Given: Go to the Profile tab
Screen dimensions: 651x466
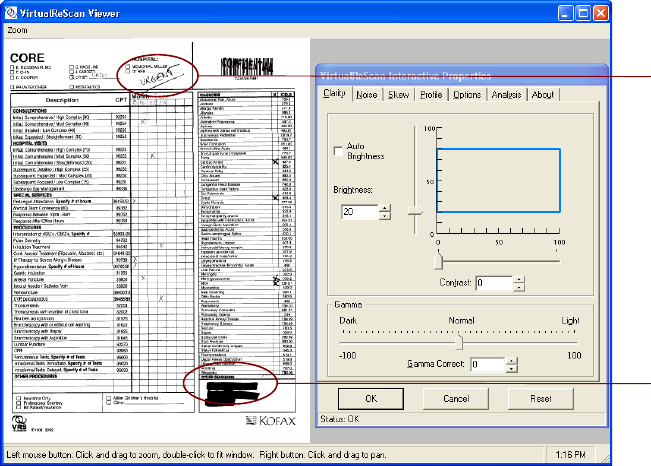Looking at the screenshot, I should tap(431, 94).
